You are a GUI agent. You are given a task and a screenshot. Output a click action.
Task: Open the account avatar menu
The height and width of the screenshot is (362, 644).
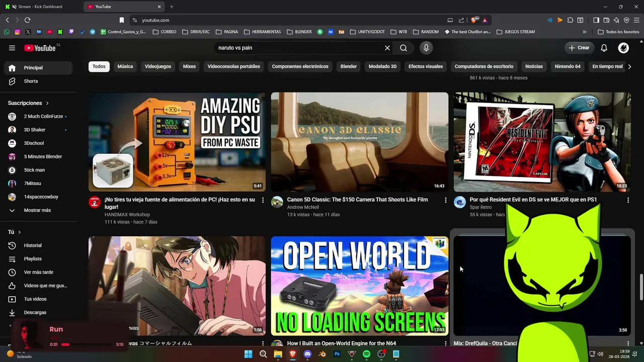pos(623,48)
